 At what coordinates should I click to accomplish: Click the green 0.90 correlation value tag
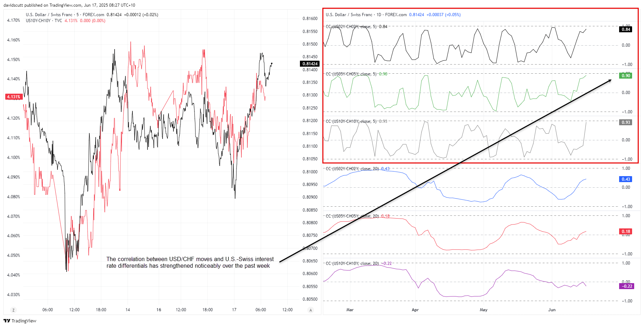626,76
